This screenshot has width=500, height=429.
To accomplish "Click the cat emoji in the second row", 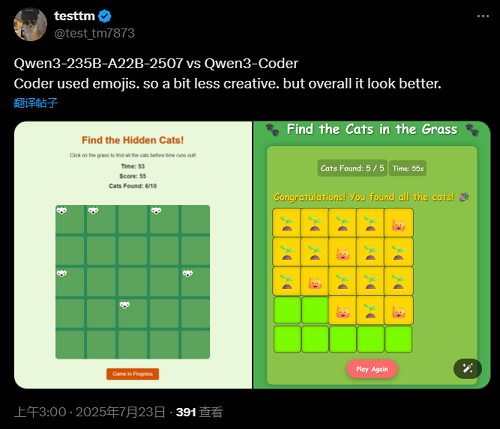I will tap(343, 252).
